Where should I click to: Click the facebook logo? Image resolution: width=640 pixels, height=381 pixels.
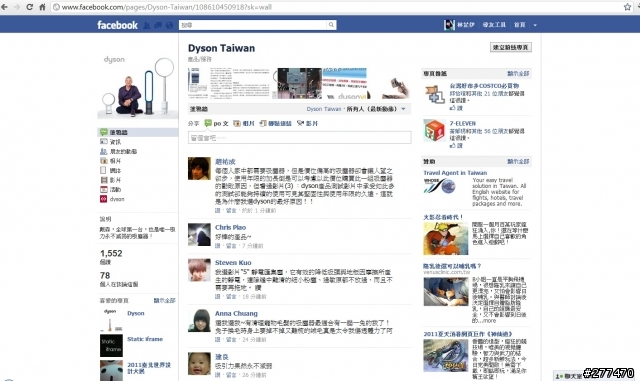[117, 25]
